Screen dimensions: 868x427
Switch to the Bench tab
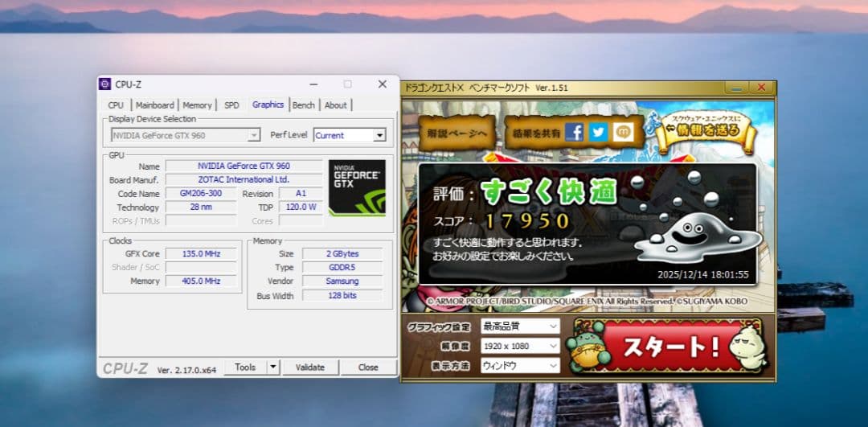[x=303, y=105]
